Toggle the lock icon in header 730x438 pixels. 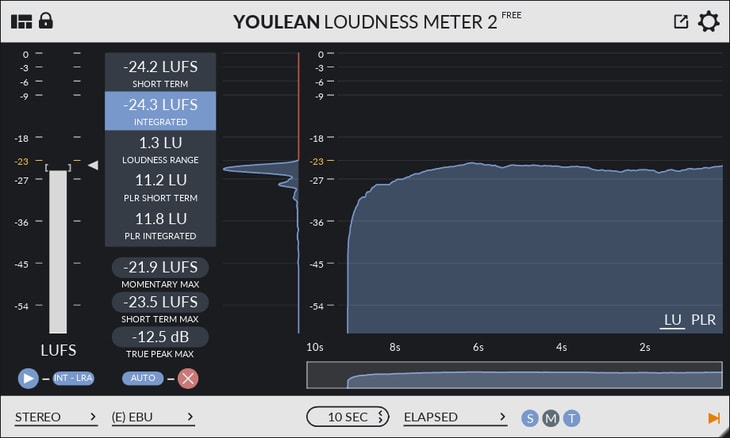46,21
